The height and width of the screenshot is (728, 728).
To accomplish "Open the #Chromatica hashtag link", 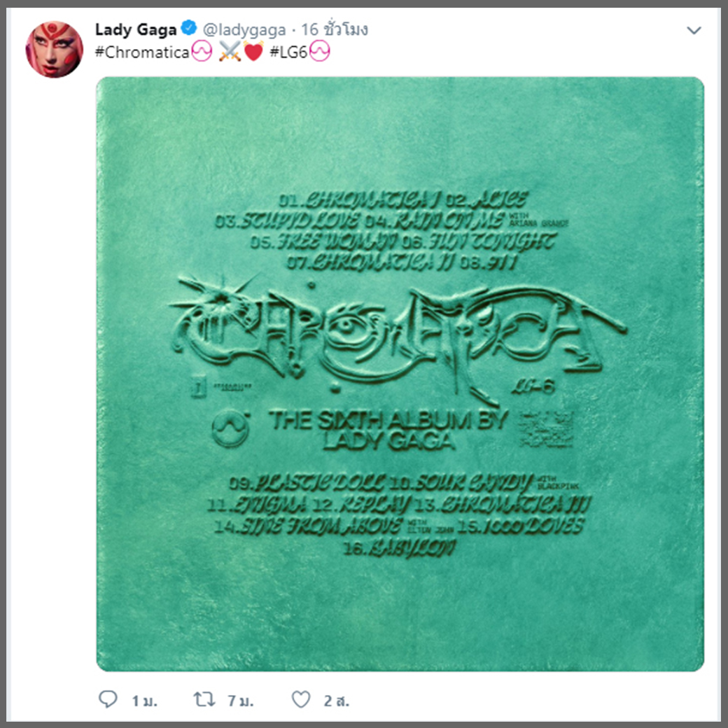I will click(x=141, y=52).
